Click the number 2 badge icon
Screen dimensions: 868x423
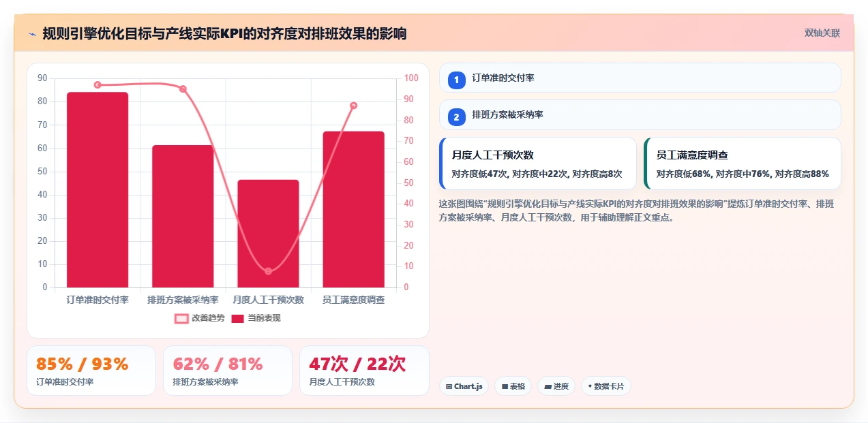[x=457, y=116]
